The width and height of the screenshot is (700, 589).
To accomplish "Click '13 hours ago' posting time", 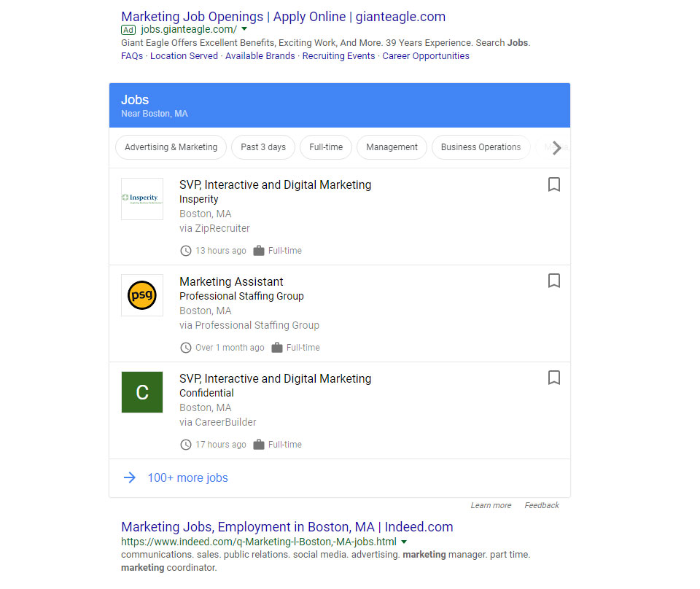I will tap(220, 251).
